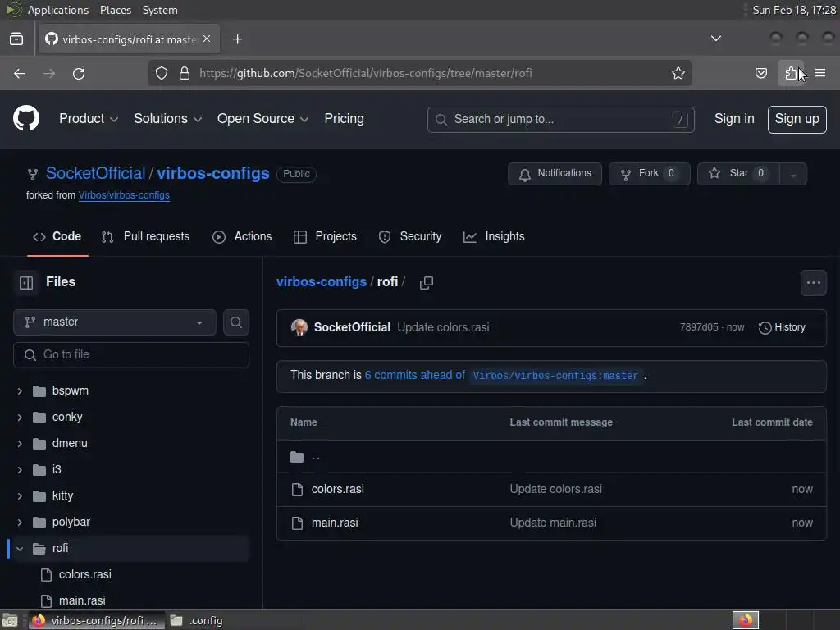Open the colors.rasi file in the table
The height and width of the screenshot is (630, 840).
[337, 489]
